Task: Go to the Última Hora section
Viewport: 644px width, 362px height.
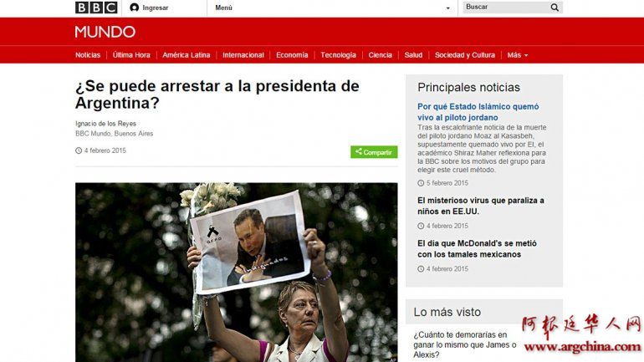Action: [x=131, y=55]
